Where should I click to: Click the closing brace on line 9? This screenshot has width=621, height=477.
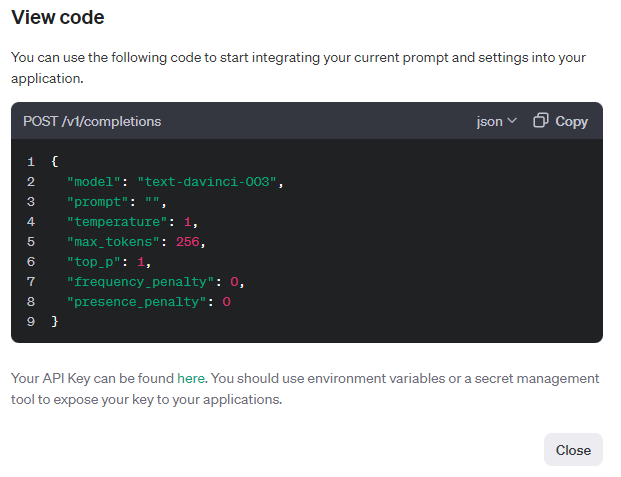pyautogui.click(x=54, y=321)
